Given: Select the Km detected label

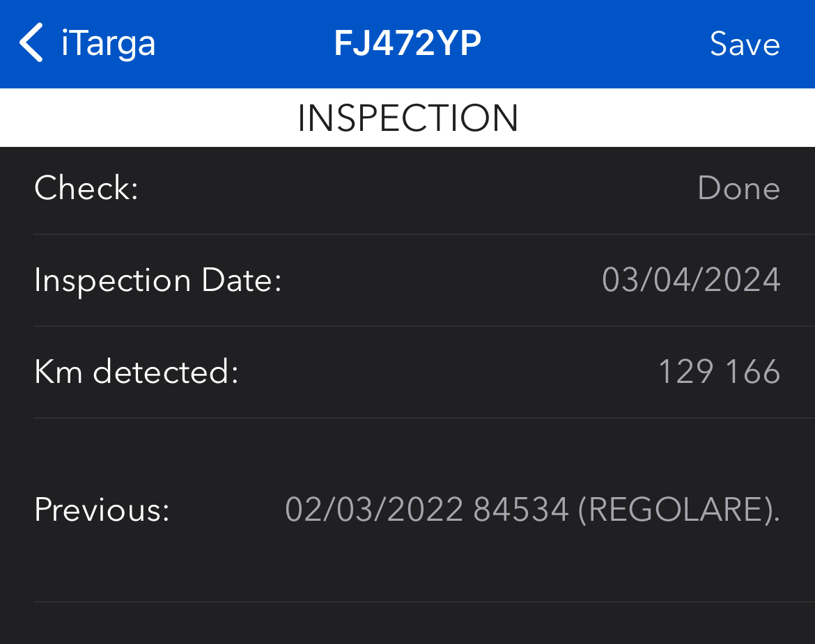Looking at the screenshot, I should click(x=137, y=372).
